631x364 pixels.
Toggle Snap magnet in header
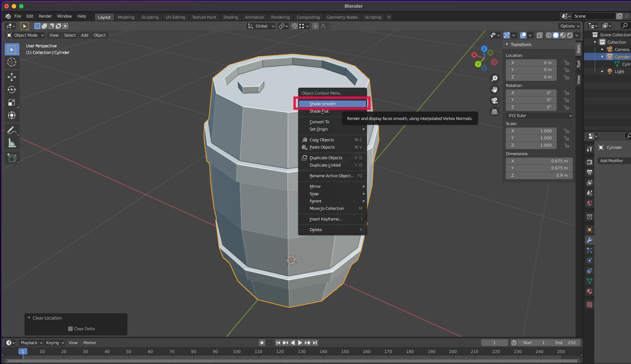294,26
